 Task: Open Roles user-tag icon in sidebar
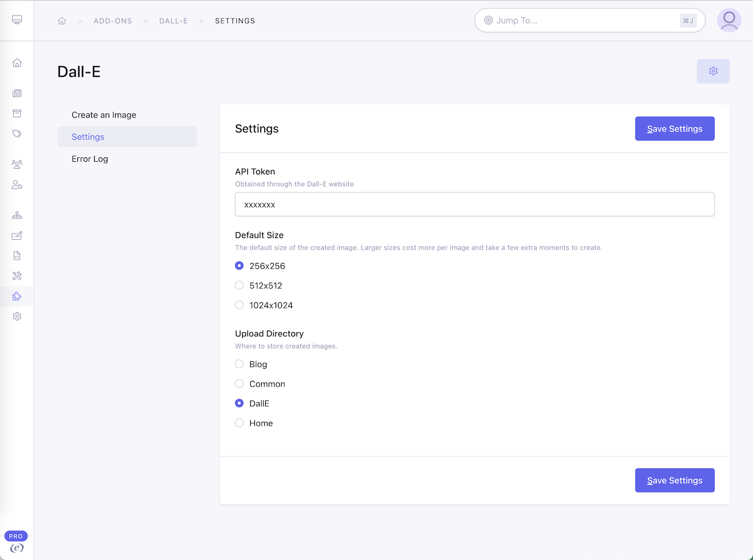[x=17, y=185]
